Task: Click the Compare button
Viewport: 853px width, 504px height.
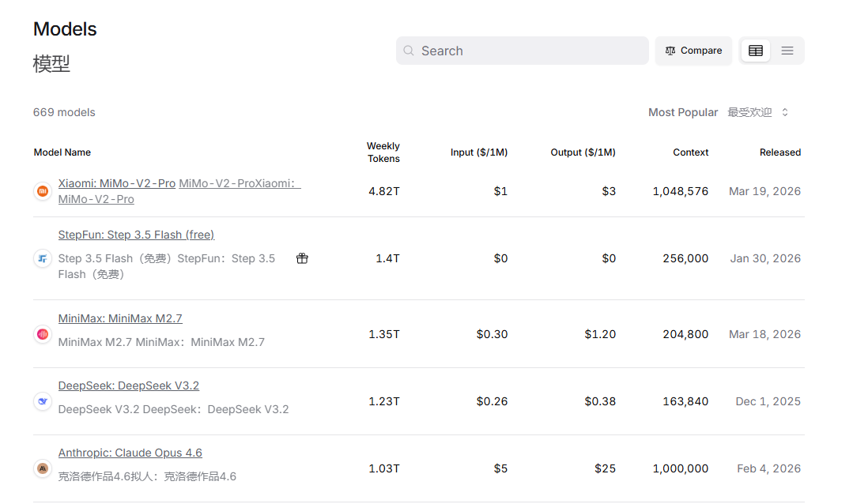Action: click(693, 51)
